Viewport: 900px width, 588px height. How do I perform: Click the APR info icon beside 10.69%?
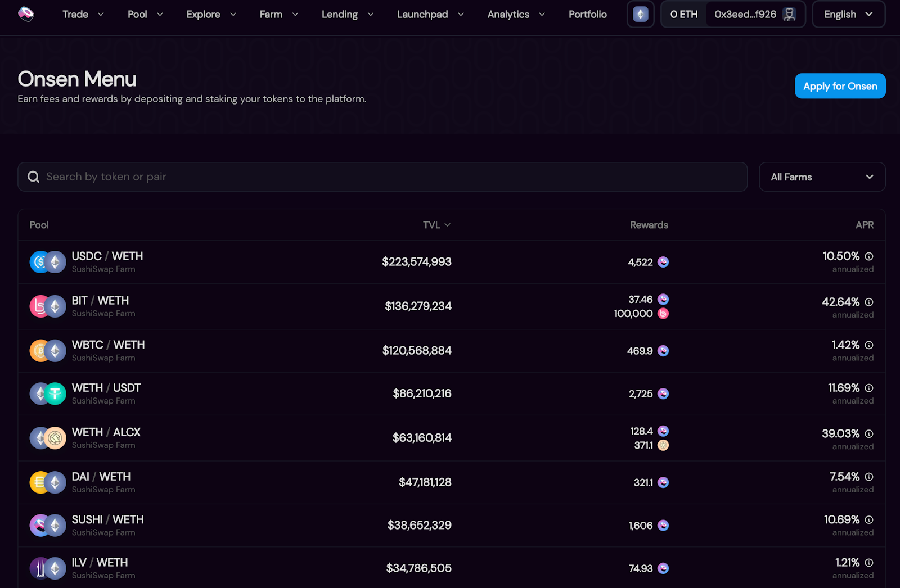pyautogui.click(x=869, y=520)
